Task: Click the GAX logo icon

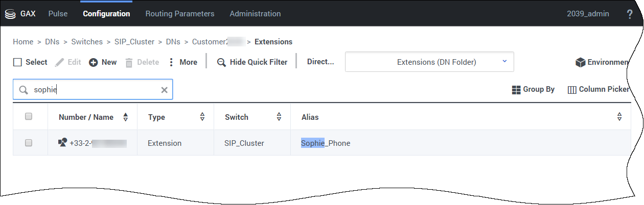Action: click(10, 14)
